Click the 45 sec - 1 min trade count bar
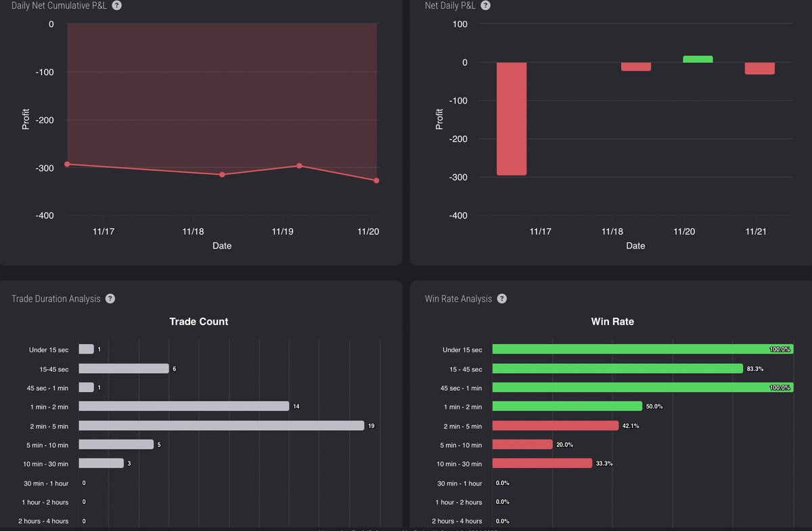 click(x=87, y=387)
